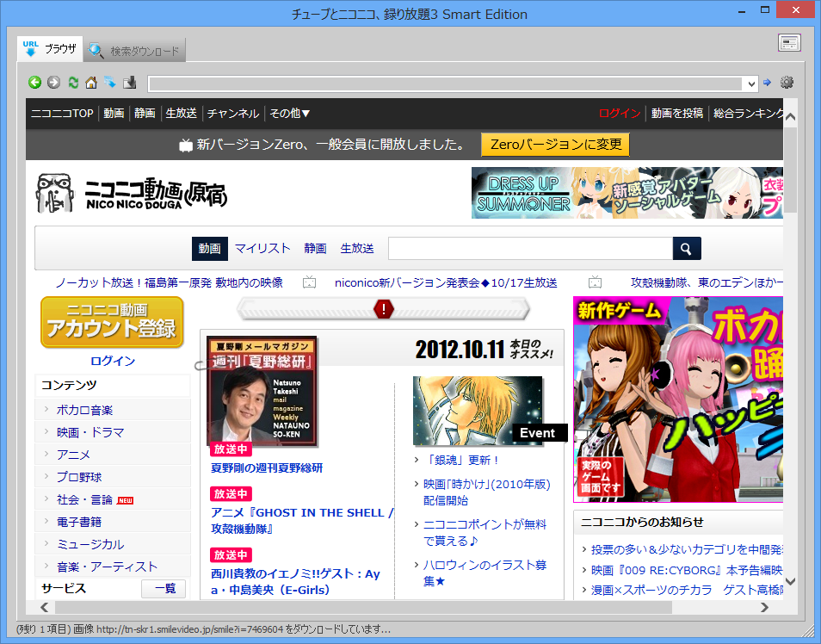
Task: Click the 「銀魂」更新！ link
Action: pos(462,460)
